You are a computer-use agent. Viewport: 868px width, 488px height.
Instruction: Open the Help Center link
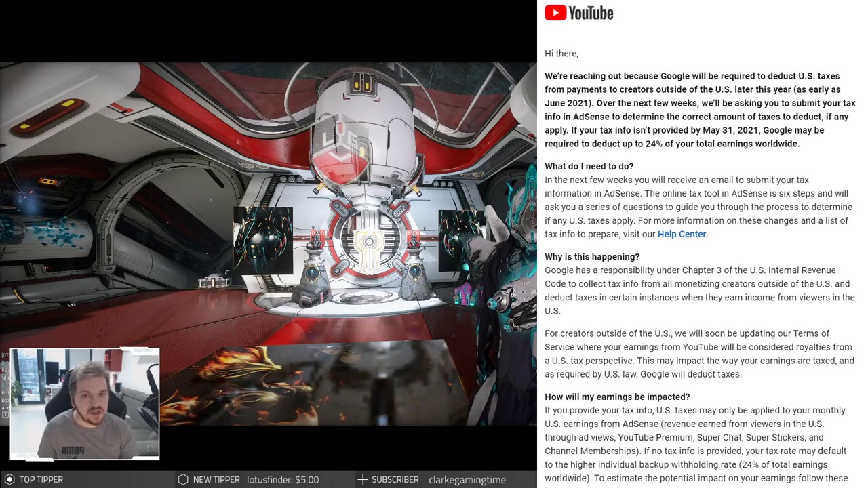[x=682, y=234]
